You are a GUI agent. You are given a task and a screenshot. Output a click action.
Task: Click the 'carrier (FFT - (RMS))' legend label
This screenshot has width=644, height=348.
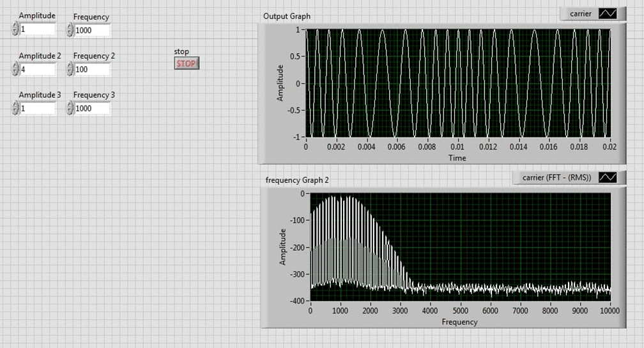click(x=556, y=178)
